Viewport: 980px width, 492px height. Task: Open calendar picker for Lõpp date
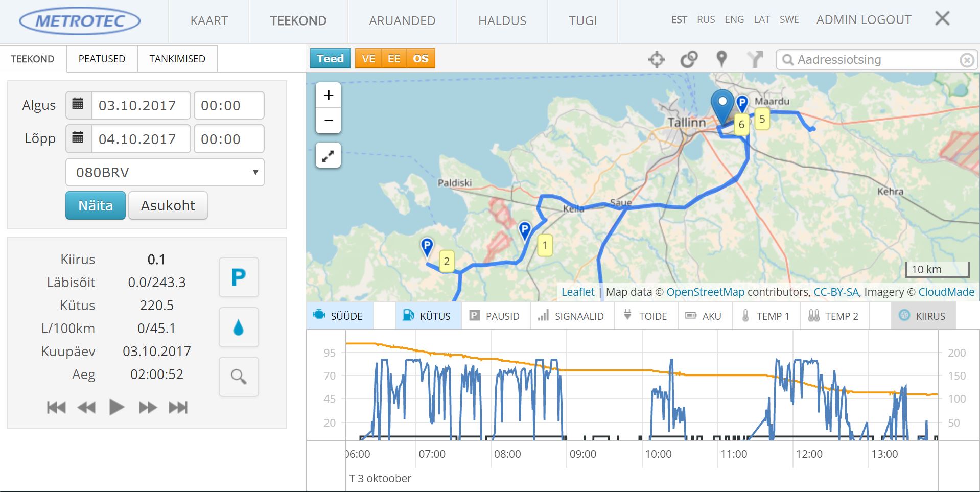pos(78,139)
